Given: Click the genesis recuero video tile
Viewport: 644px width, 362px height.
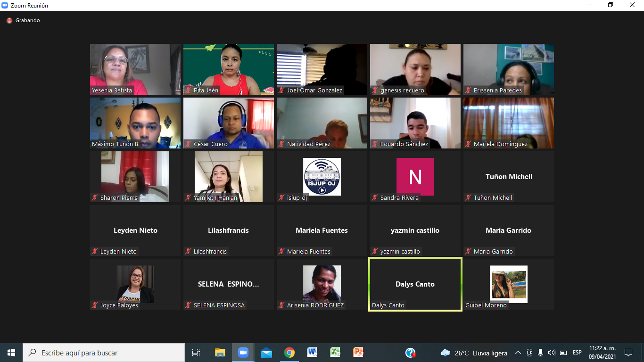Looking at the screenshot, I should 415,69.
